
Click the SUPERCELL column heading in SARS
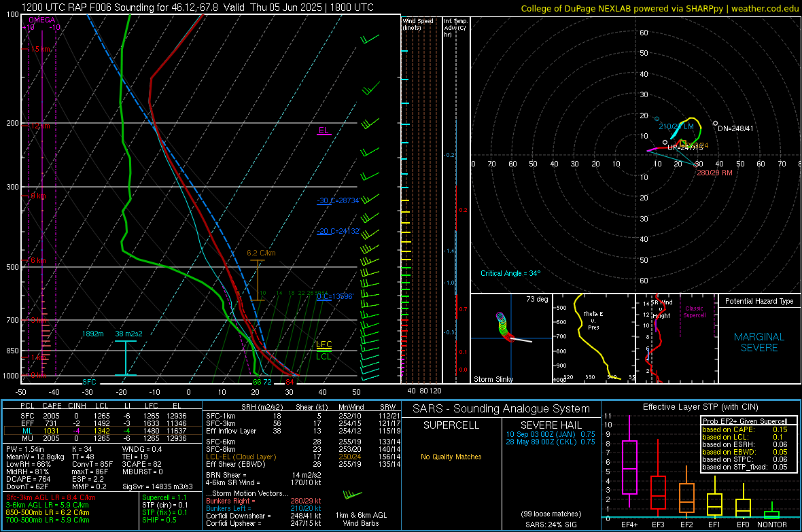point(451,425)
